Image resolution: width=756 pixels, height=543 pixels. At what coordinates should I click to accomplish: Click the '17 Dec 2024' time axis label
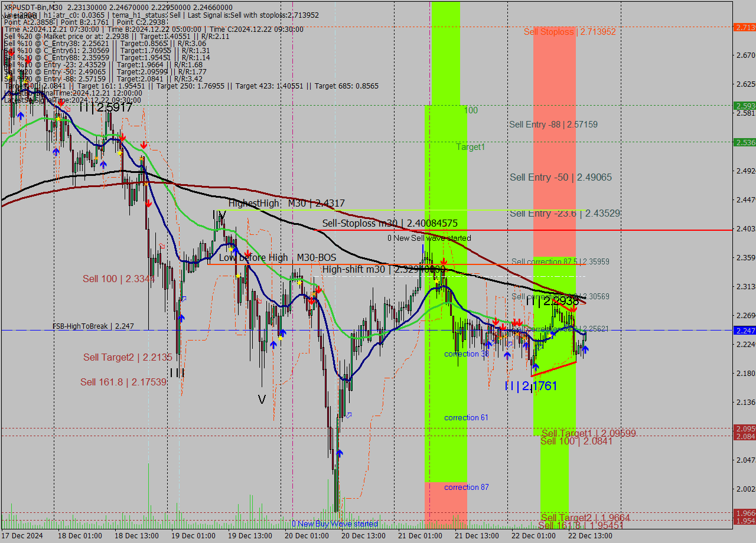(22, 536)
